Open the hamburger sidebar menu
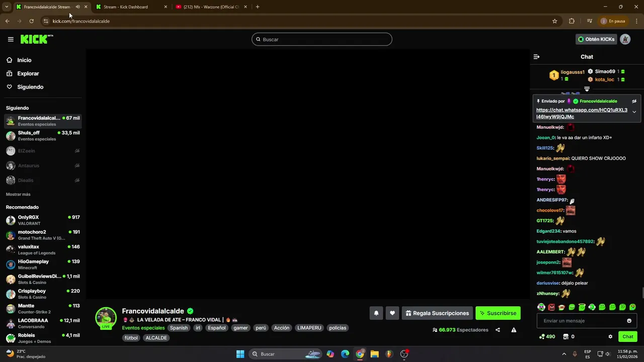This screenshot has height=362, width=644. 11,39
